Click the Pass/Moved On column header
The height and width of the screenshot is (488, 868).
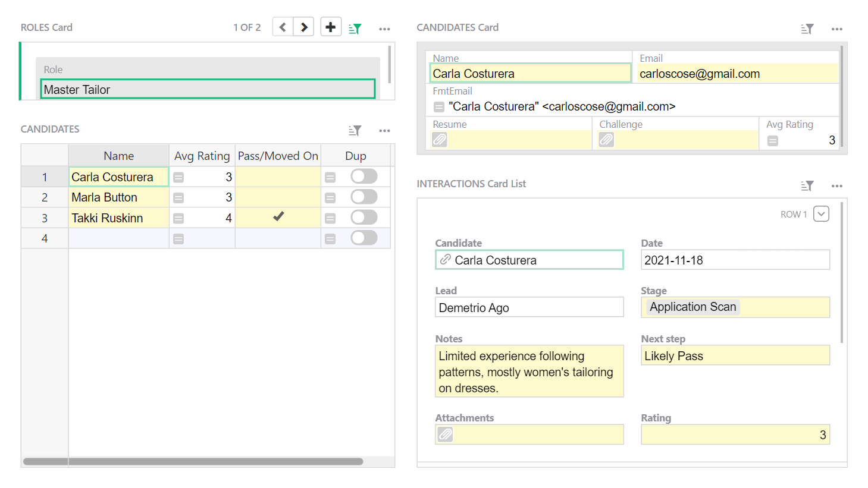tap(278, 156)
